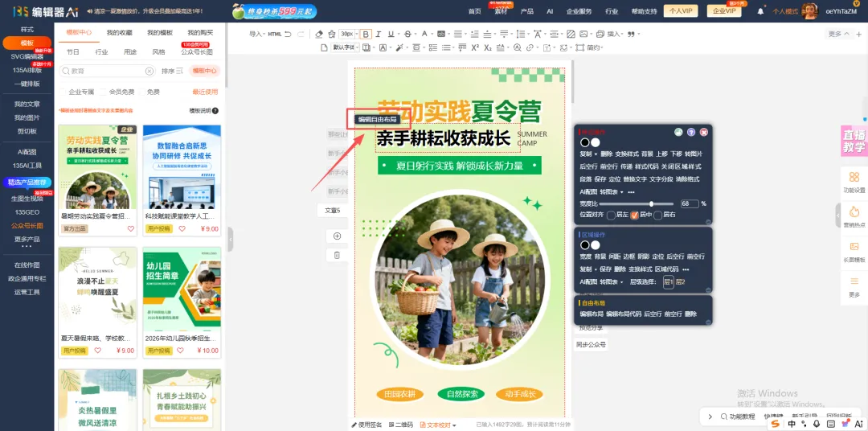Select the 节日 category tab
Image resolution: width=868 pixels, height=431 pixels.
[x=73, y=51]
